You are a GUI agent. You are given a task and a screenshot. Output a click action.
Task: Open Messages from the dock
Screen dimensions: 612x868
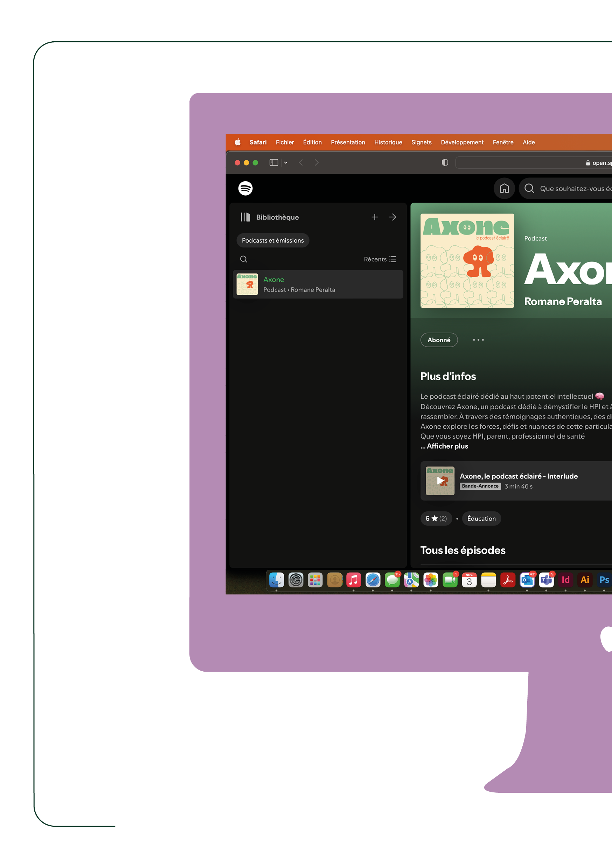392,580
